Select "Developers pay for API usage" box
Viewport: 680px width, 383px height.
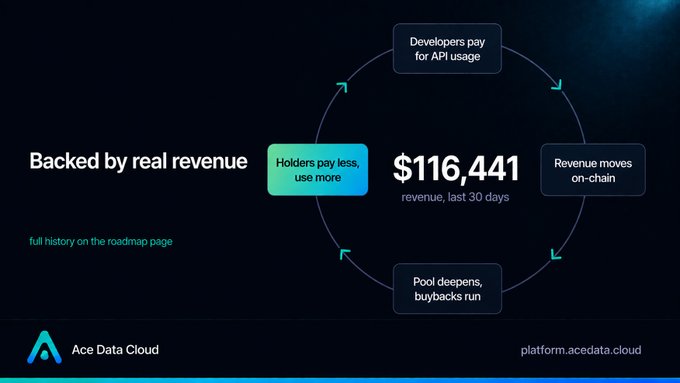coord(447,49)
